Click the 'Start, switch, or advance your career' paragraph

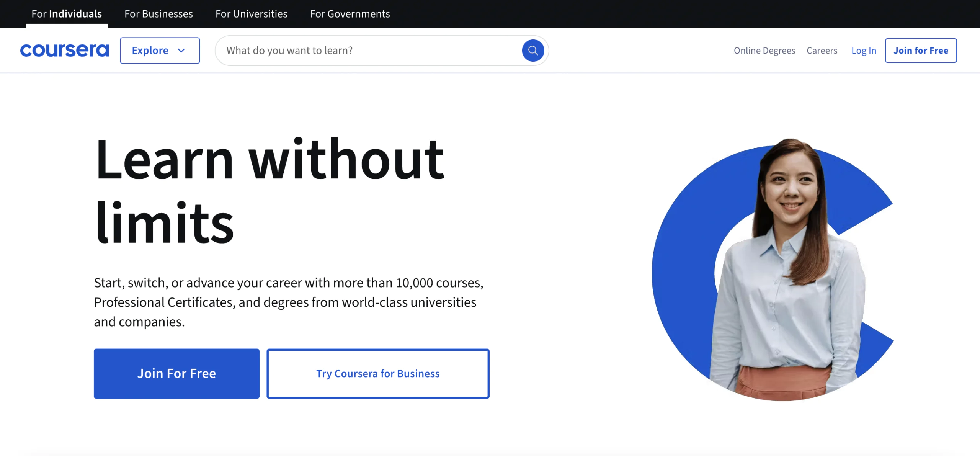[x=289, y=302]
